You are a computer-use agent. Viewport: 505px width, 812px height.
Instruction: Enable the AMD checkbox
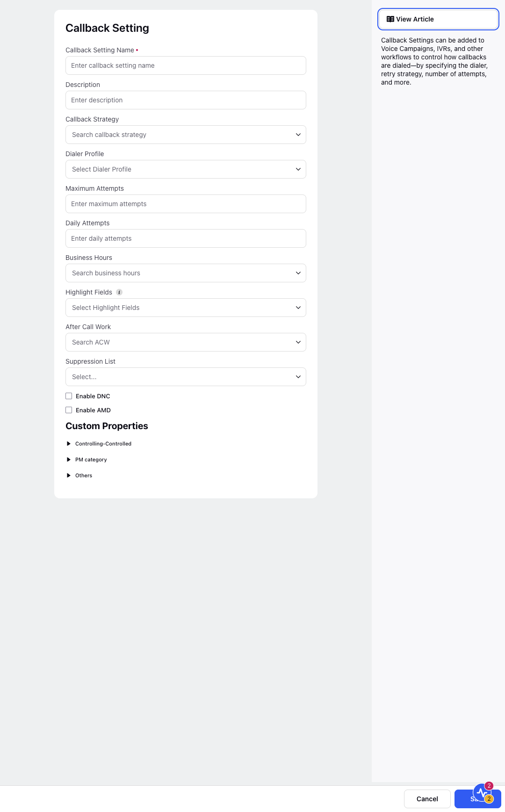69,410
